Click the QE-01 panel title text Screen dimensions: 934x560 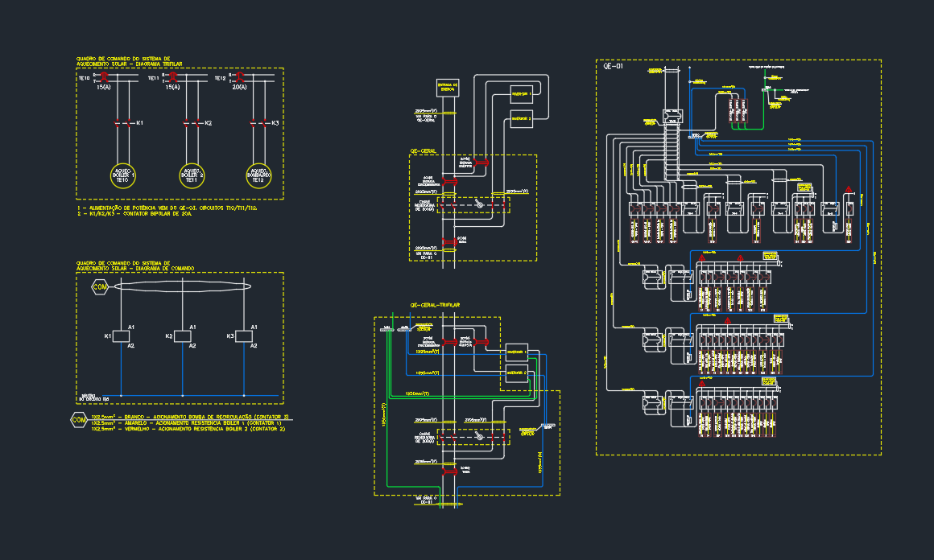614,68
